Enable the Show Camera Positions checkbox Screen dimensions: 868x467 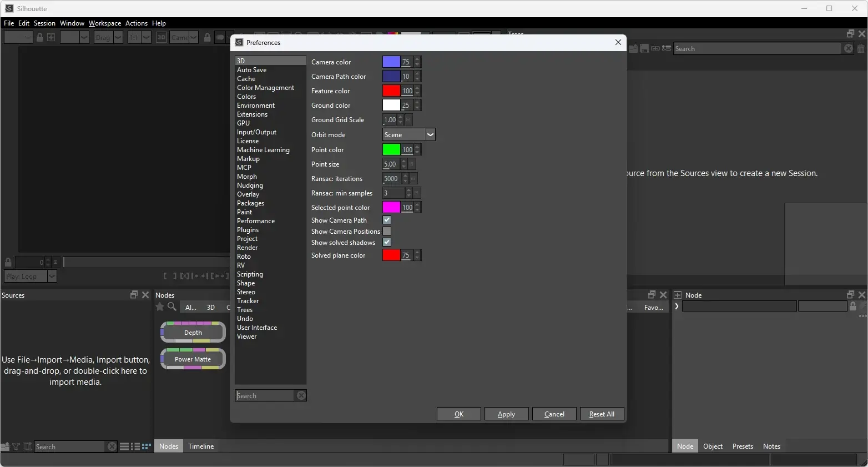(x=387, y=231)
